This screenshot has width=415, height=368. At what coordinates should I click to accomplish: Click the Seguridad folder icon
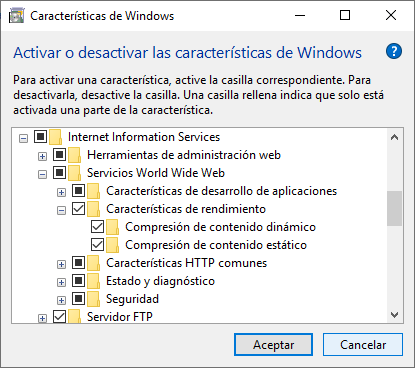click(x=94, y=299)
